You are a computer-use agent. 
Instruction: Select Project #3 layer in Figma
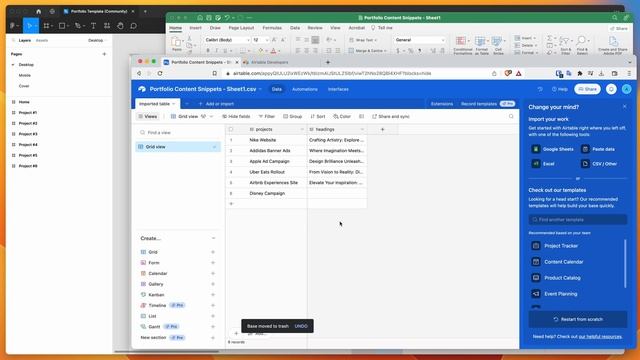point(28,134)
